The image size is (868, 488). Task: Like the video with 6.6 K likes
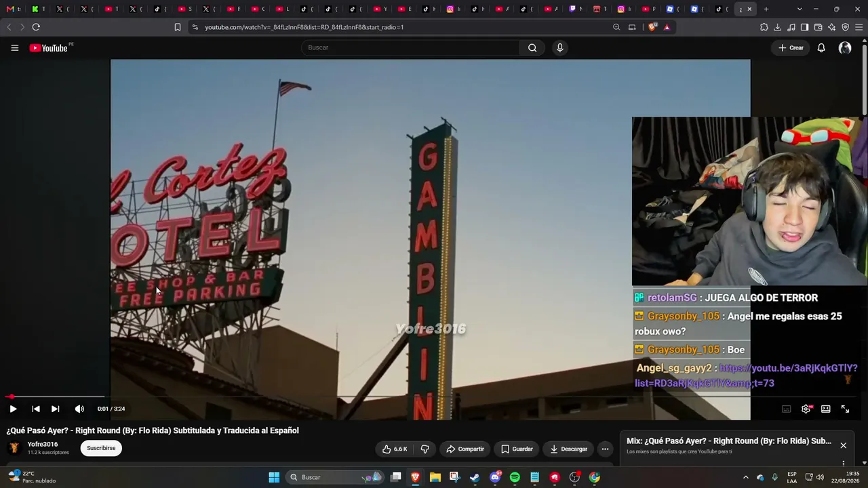coord(395,449)
